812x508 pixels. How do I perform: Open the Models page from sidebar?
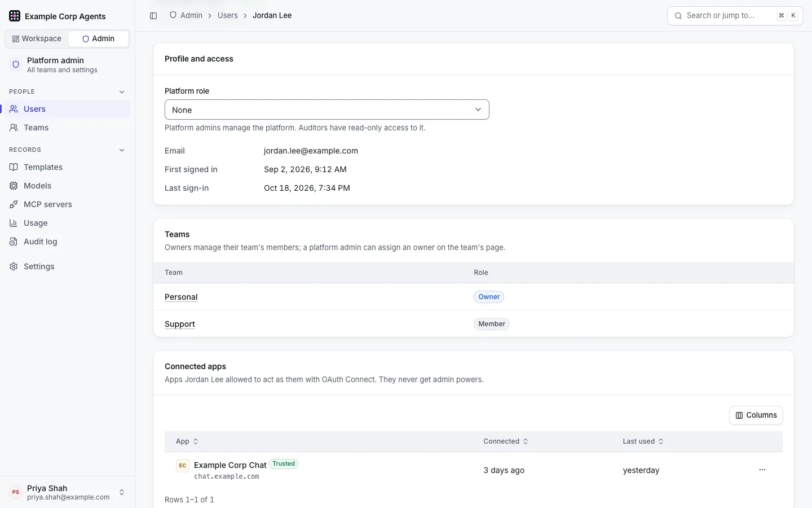coord(68,186)
